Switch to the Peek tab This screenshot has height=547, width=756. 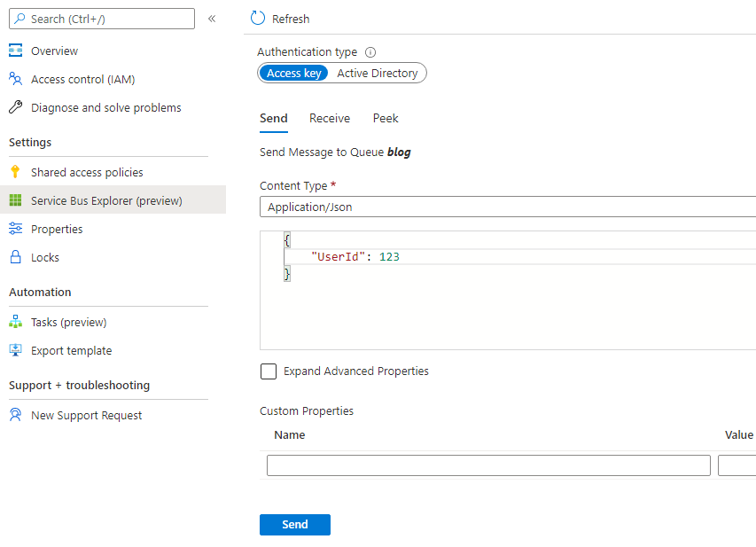pyautogui.click(x=386, y=119)
